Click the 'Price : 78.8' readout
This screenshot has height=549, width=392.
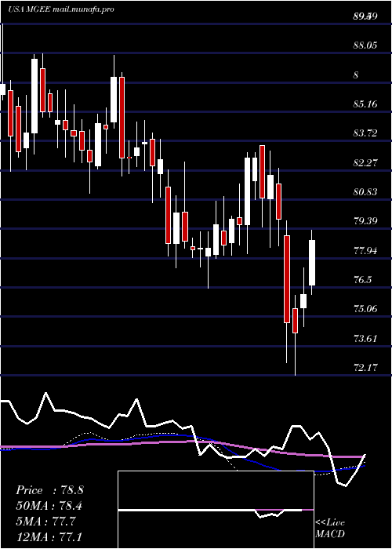(x=49, y=490)
